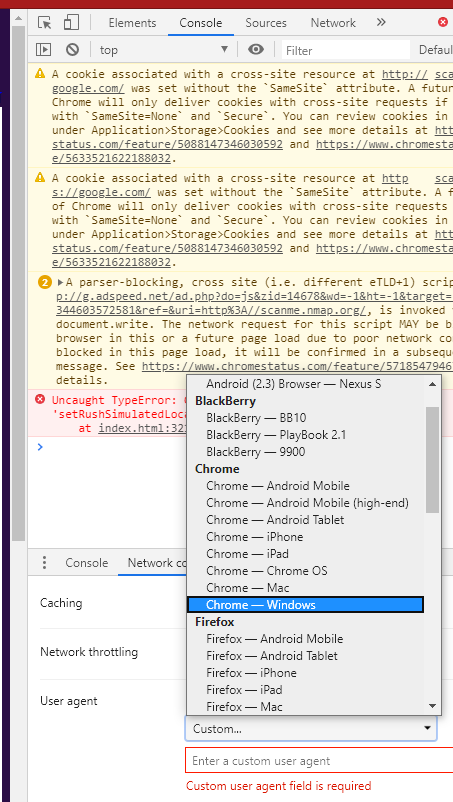Click the Network throttling label

[x=89, y=652]
